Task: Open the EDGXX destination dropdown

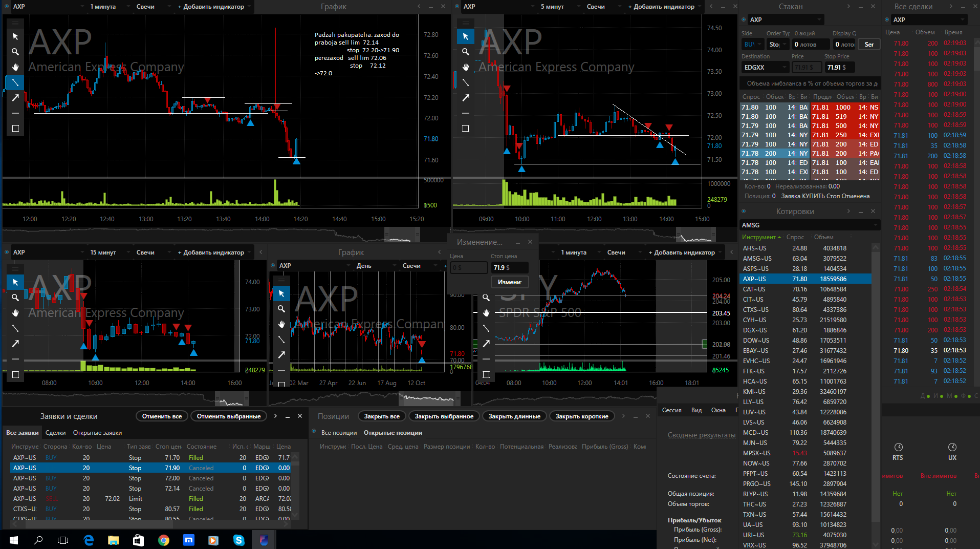Action: click(x=765, y=67)
